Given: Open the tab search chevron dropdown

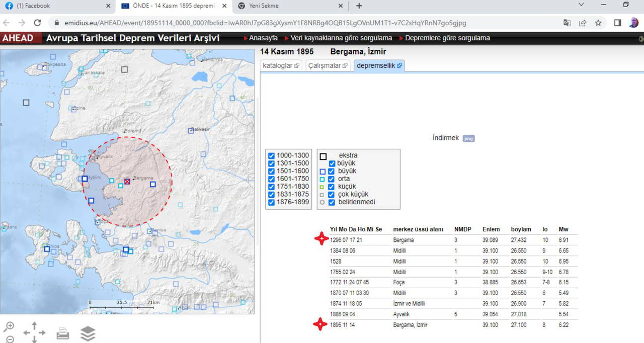Looking at the screenshot, I should tap(581, 6).
